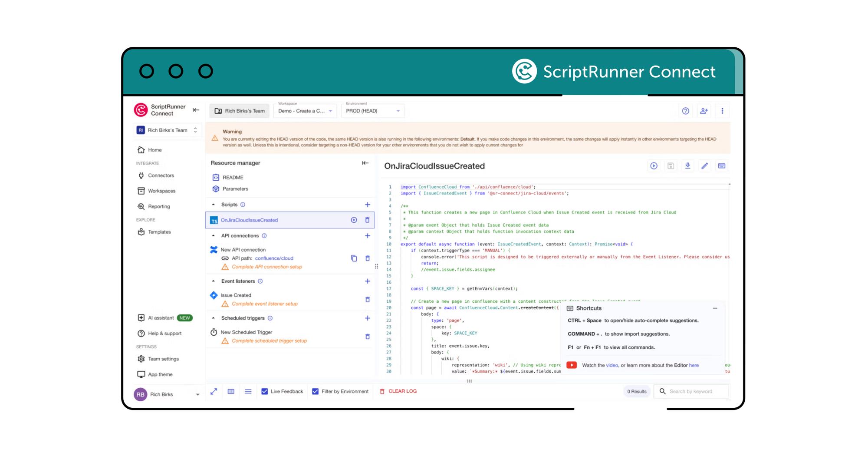Open Workspaces in the sidebar

157,191
